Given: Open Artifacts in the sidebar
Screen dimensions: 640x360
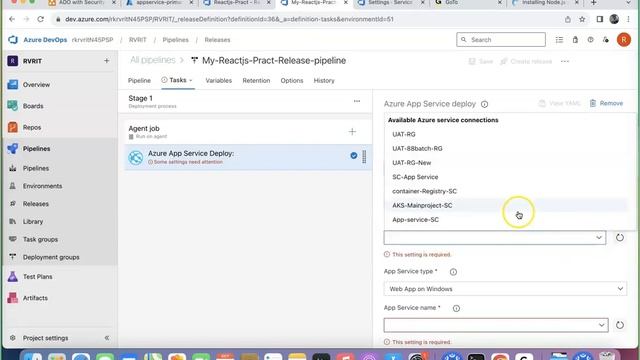Looking at the screenshot, I should pos(35,298).
